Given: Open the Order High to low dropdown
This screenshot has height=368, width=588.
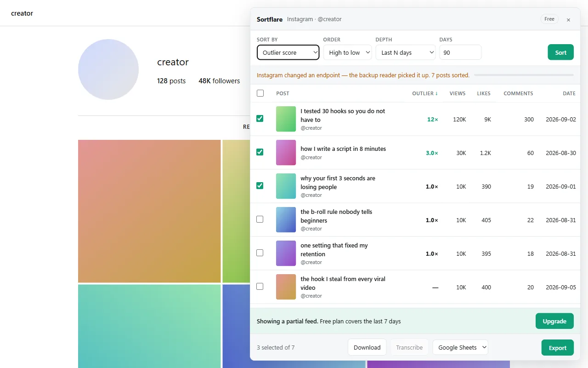Looking at the screenshot, I should coord(347,52).
